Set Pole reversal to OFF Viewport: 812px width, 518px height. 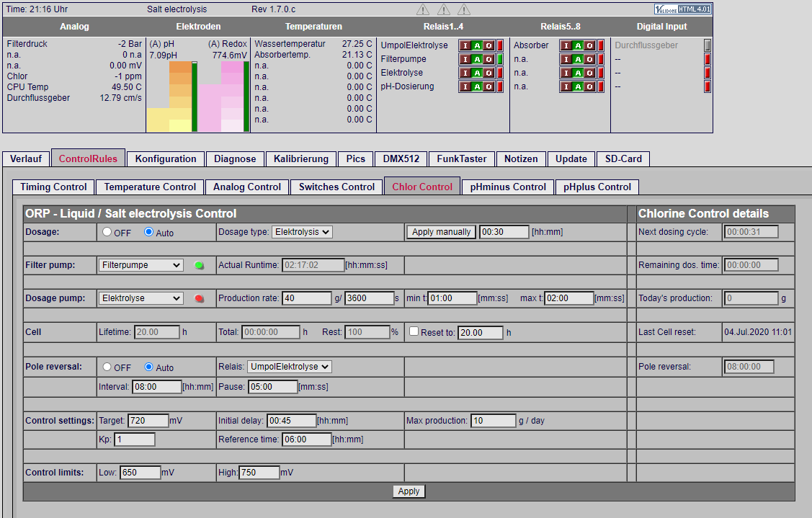(107, 367)
